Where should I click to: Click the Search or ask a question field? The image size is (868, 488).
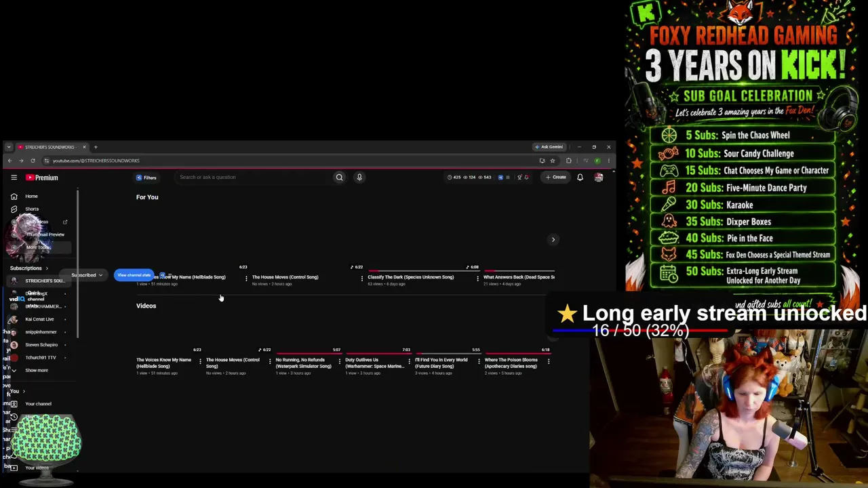pyautogui.click(x=254, y=178)
